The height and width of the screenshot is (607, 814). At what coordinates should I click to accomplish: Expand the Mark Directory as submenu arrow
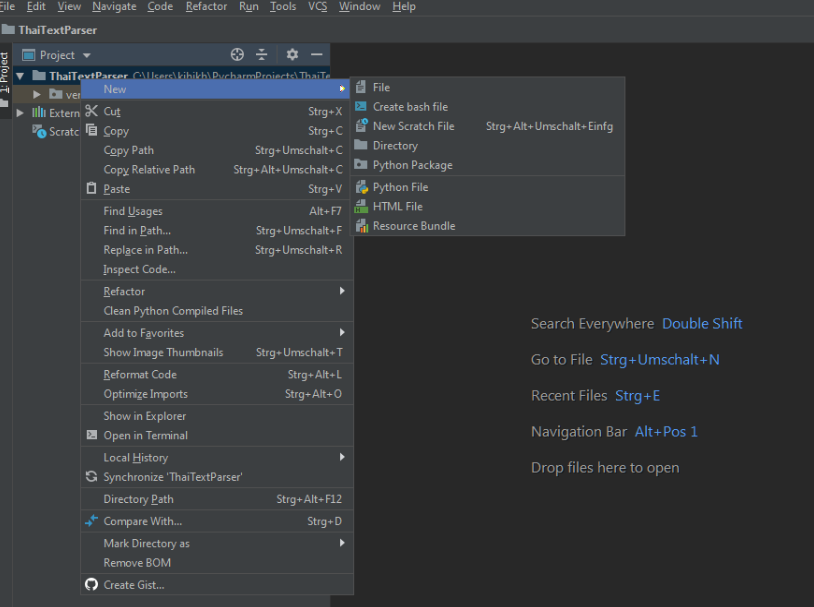[342, 543]
